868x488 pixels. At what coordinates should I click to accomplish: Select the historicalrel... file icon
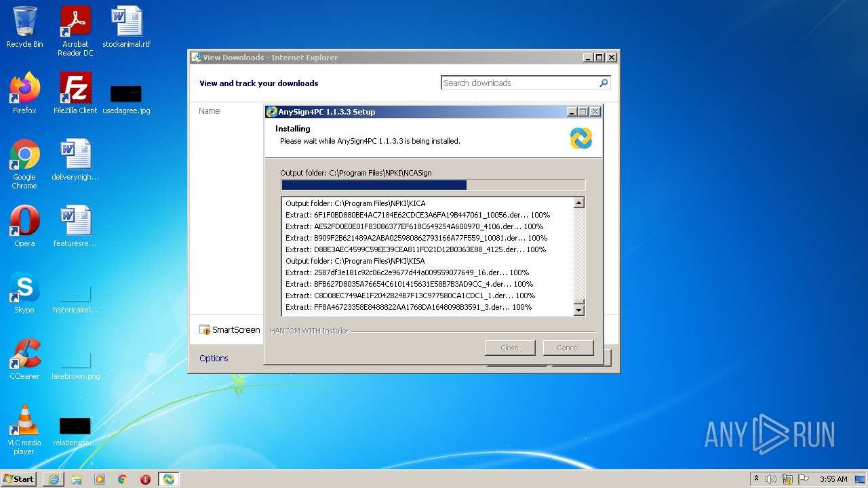[x=75, y=298]
